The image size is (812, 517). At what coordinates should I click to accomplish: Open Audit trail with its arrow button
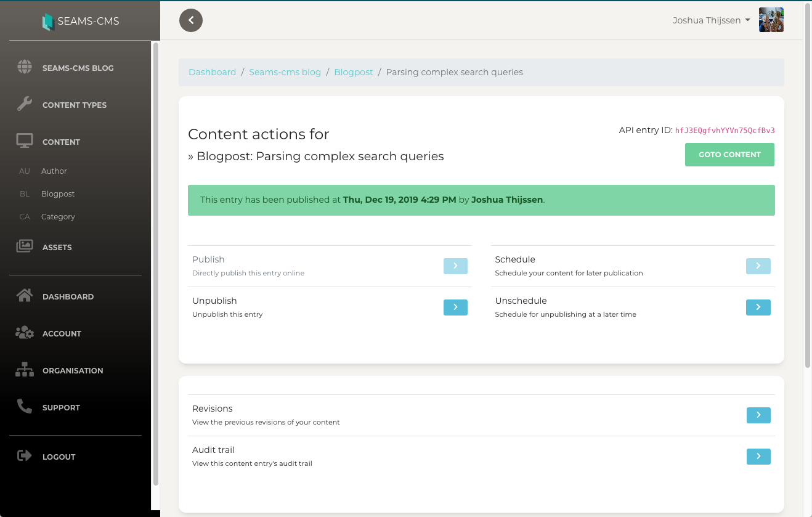(x=758, y=457)
